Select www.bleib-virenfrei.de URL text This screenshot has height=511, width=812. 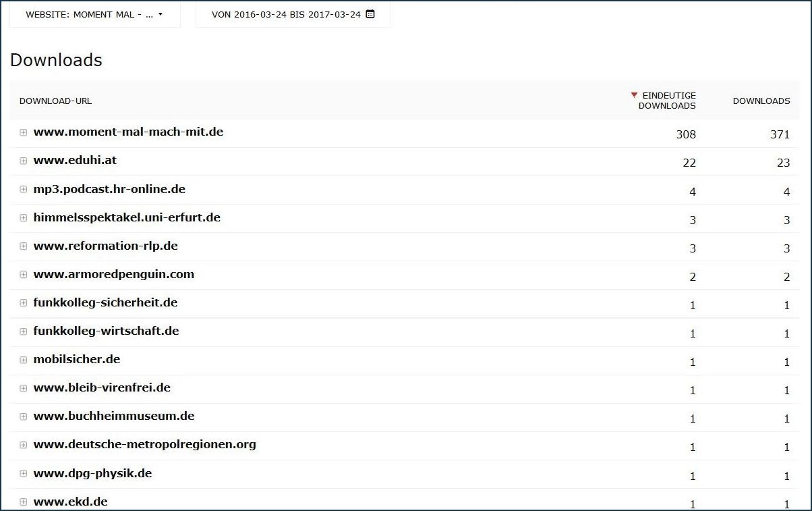(102, 387)
